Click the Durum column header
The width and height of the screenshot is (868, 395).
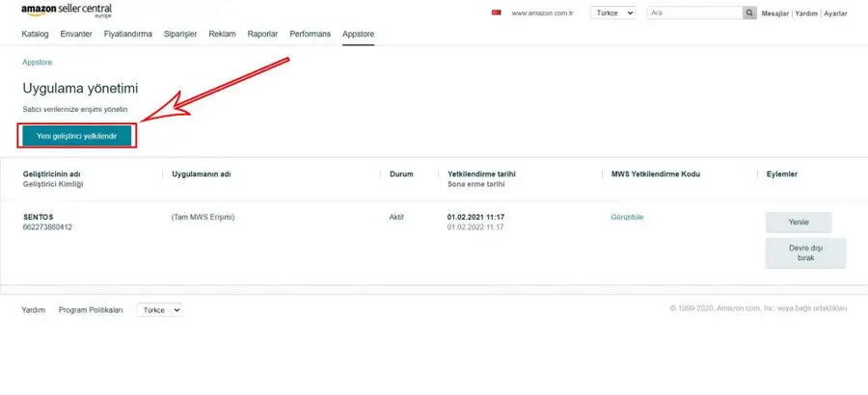[401, 174]
